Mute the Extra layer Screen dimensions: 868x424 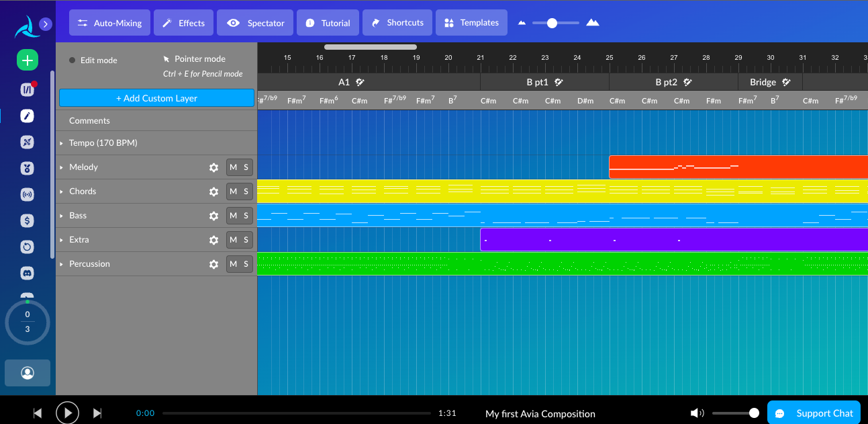233,240
